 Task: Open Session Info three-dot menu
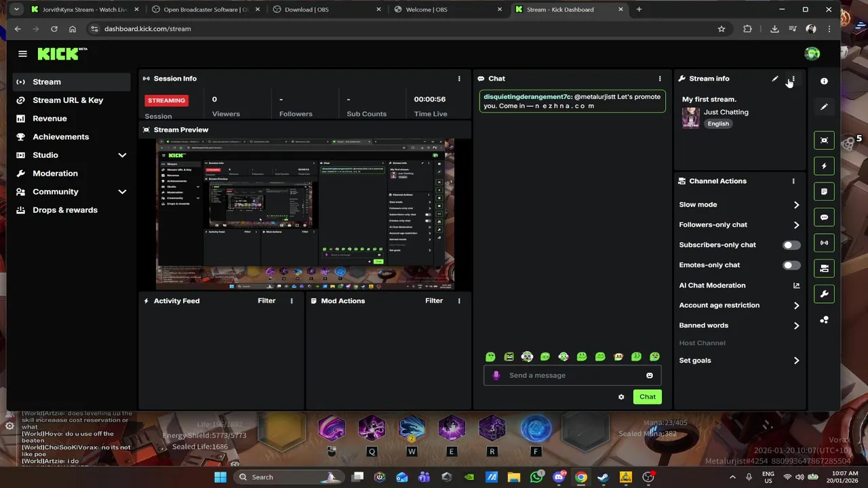(459, 79)
